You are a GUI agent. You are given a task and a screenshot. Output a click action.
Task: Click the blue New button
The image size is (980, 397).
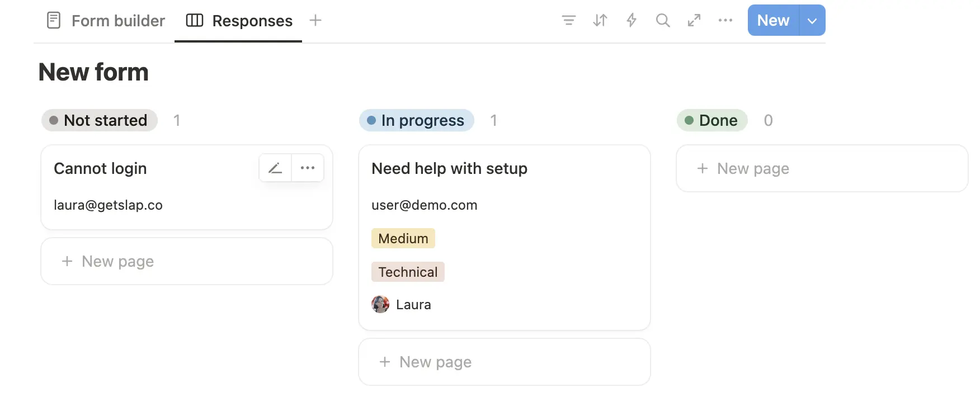(773, 21)
